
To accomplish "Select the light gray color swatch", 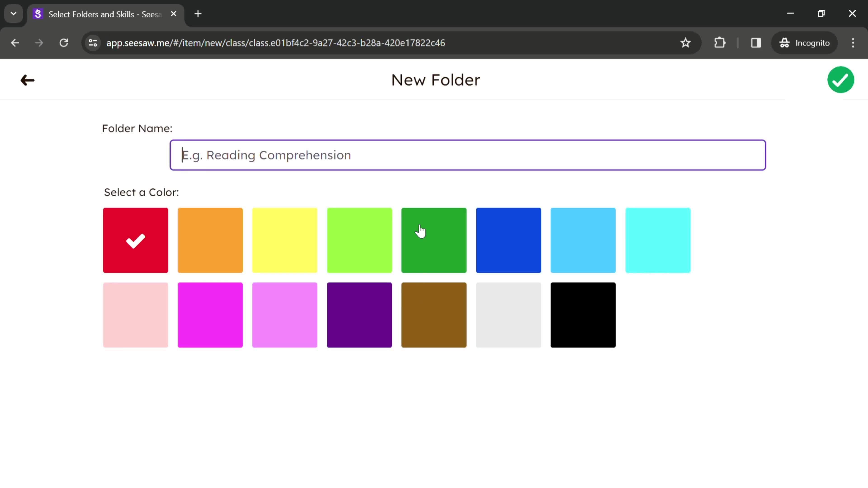I will click(508, 315).
